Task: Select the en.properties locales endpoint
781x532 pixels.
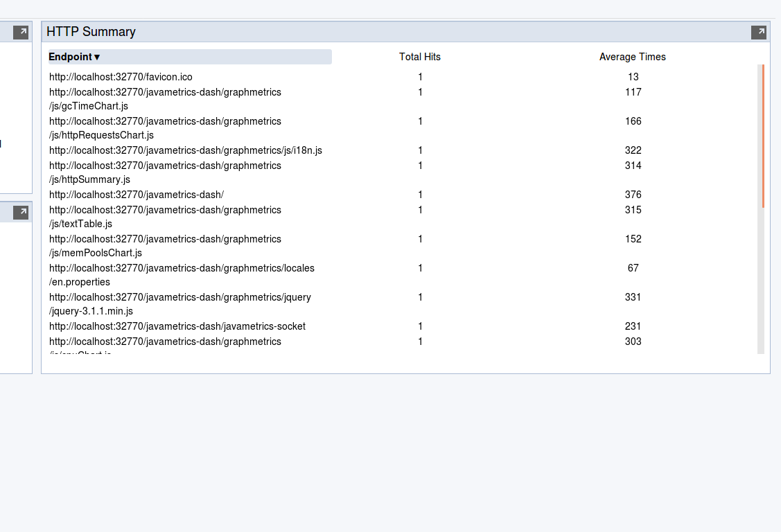Action: pos(181,274)
